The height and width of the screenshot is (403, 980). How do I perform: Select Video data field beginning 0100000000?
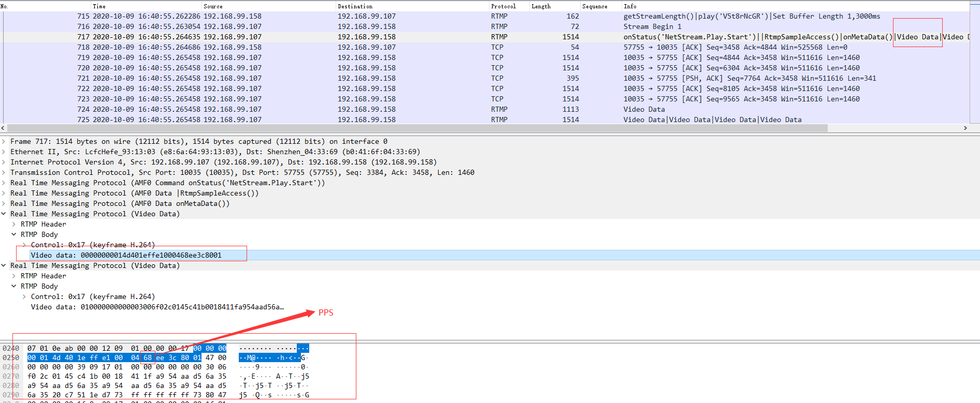tap(157, 307)
